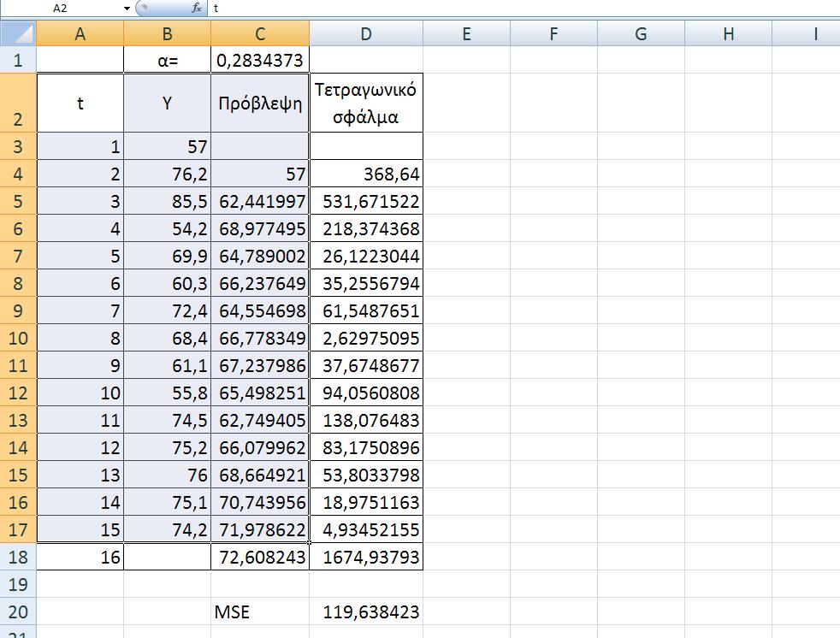The image size is (840, 638).
Task: Select column B header
Action: [x=167, y=33]
